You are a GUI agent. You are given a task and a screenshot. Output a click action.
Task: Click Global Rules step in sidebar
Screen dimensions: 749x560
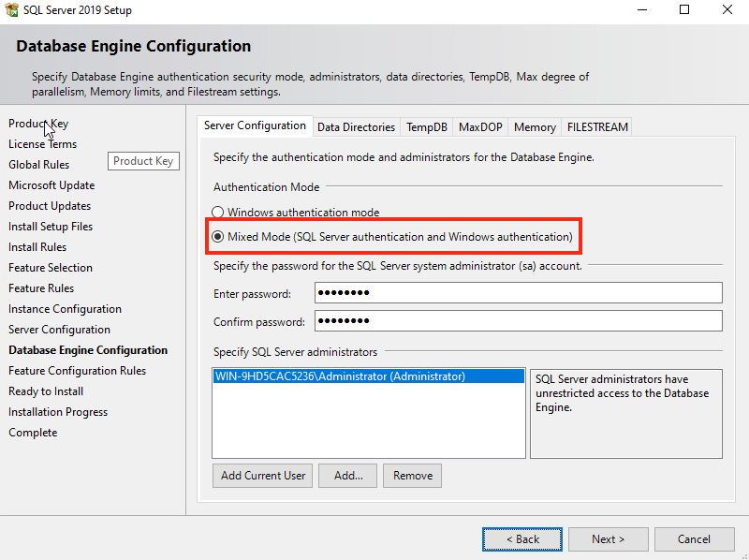[38, 165]
